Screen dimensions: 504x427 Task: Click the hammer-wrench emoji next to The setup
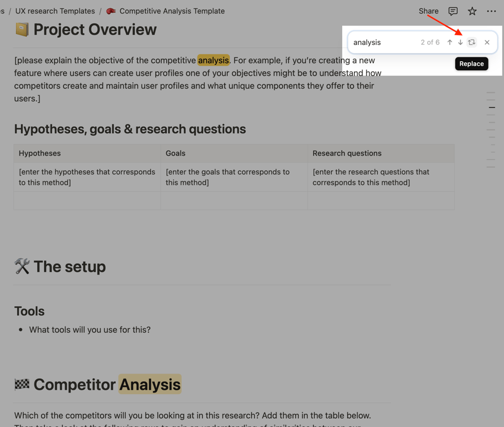(x=22, y=266)
